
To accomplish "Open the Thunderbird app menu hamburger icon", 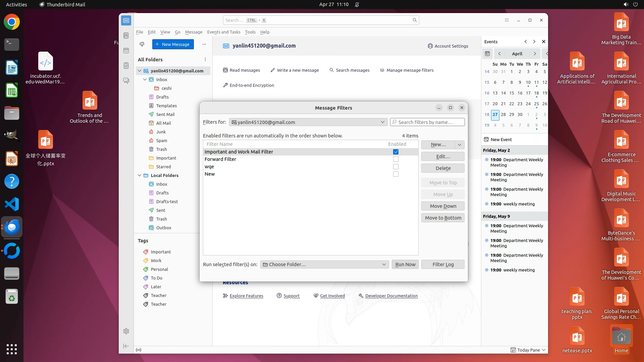I will coord(507,20).
